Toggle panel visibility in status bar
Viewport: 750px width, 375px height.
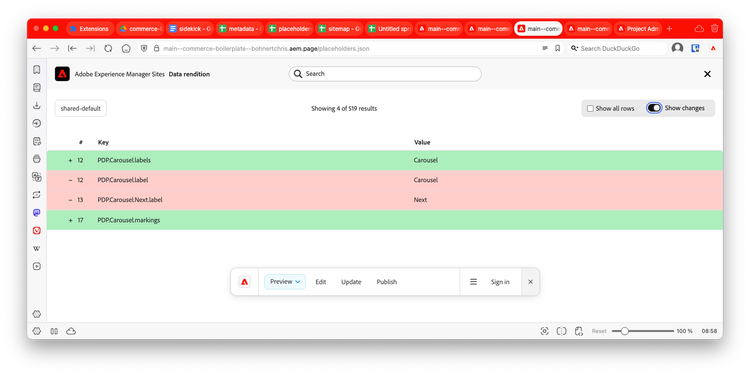pyautogui.click(x=37, y=331)
